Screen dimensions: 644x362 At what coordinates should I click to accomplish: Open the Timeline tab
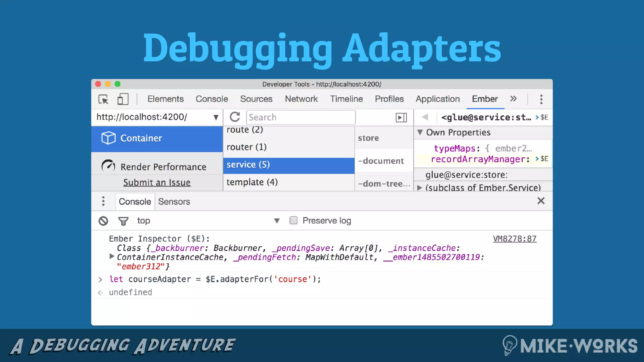point(346,99)
